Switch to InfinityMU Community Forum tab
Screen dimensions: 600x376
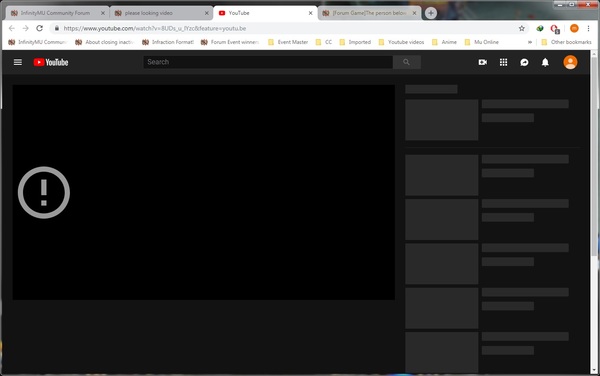[57, 13]
